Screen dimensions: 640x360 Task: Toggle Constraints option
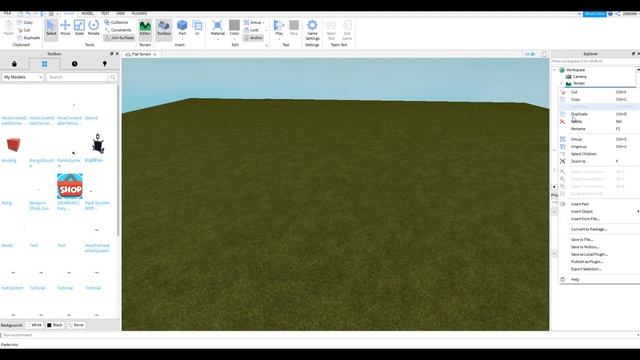point(118,30)
